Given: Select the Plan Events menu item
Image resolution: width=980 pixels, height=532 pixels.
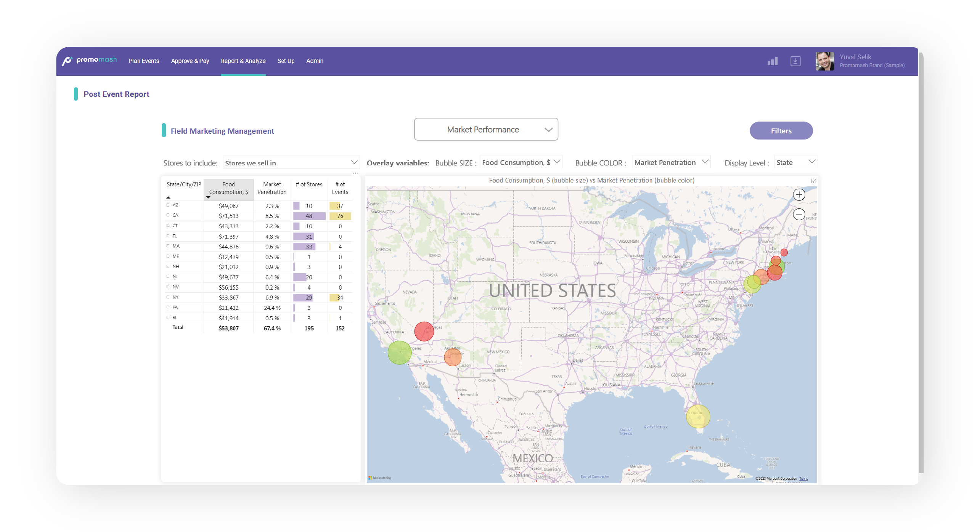Looking at the screenshot, I should [143, 60].
